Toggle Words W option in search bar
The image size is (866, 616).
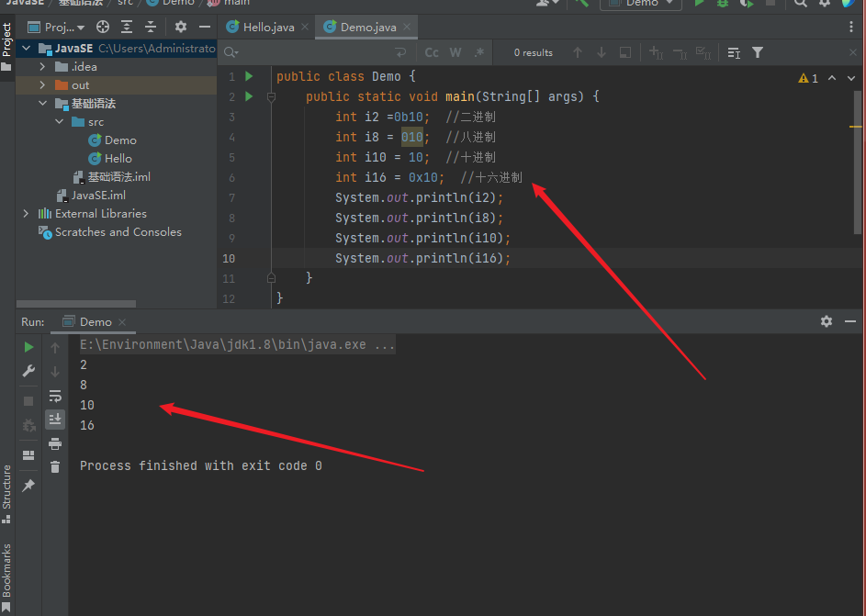tap(455, 52)
